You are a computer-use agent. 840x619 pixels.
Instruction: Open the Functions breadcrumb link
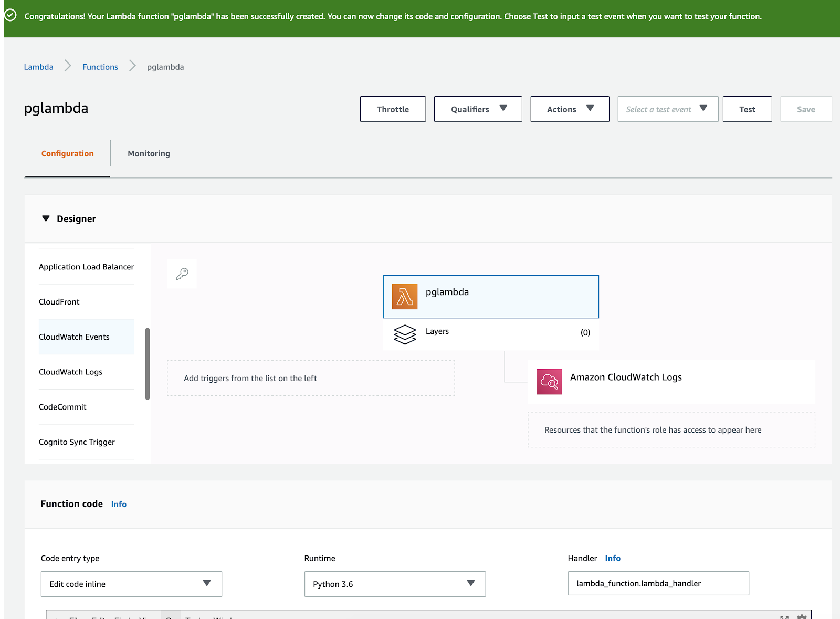pos(100,67)
